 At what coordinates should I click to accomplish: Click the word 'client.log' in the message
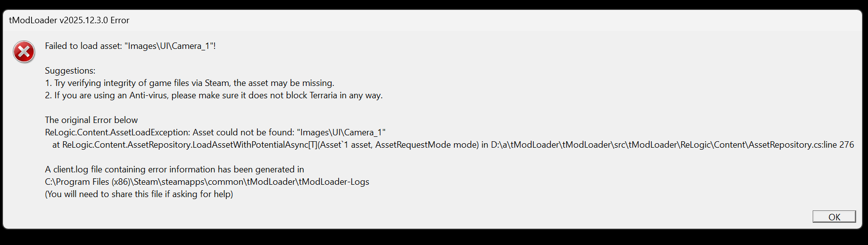(71, 169)
